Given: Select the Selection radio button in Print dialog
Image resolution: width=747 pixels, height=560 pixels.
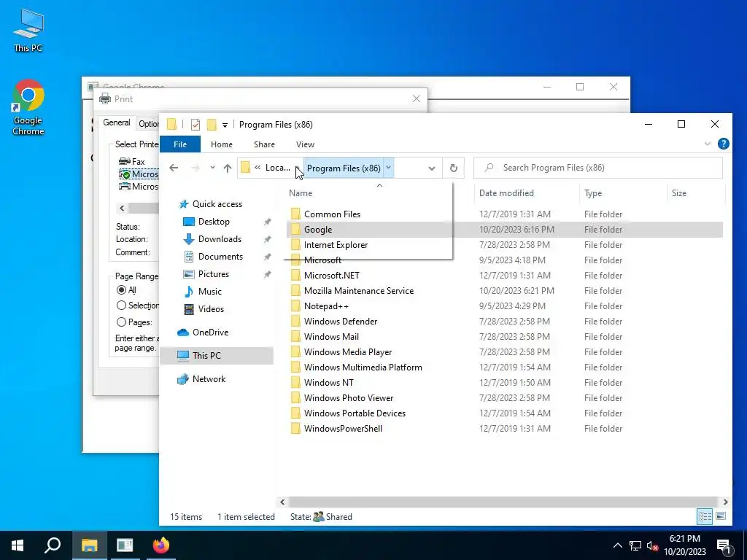Looking at the screenshot, I should coord(122,306).
